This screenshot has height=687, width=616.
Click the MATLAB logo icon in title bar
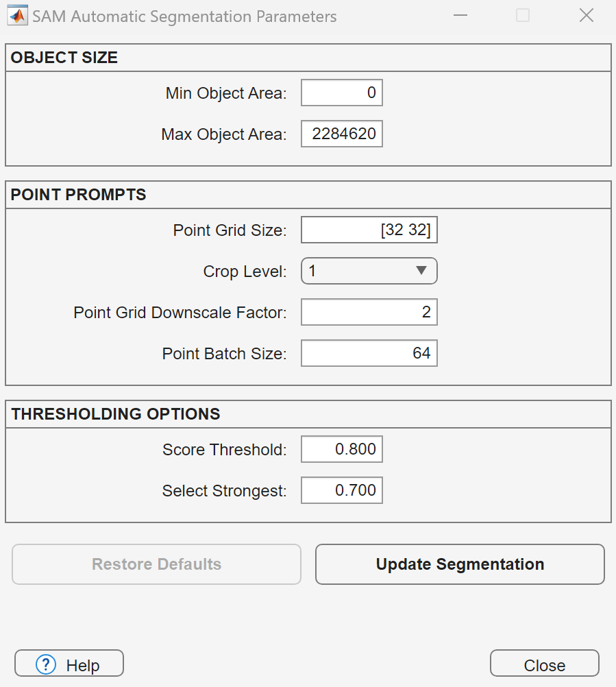click(17, 16)
